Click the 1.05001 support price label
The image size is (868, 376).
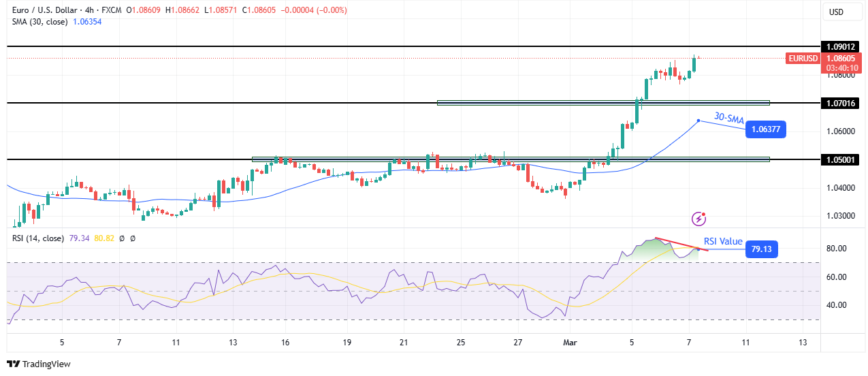coord(841,159)
